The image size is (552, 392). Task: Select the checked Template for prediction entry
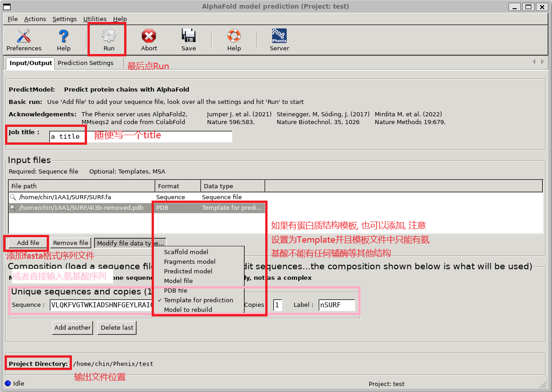(x=198, y=300)
